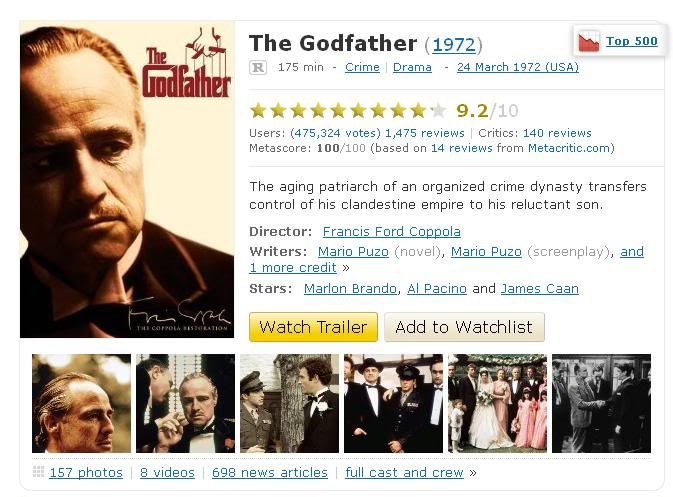Open the Top 500 link
Image resolution: width=673 pixels, height=497 pixels.
[632, 41]
